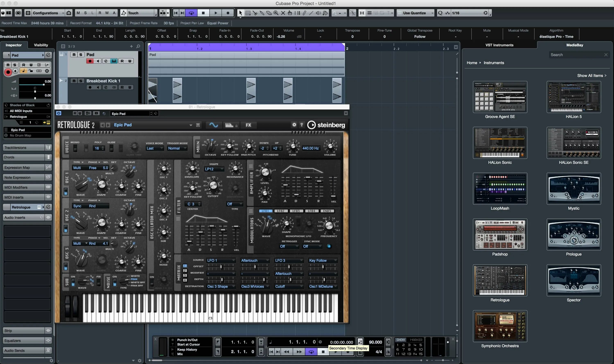Image resolution: width=614 pixels, height=364 pixels.
Task: Pick the Draw pencil tool
Action: 304,13
